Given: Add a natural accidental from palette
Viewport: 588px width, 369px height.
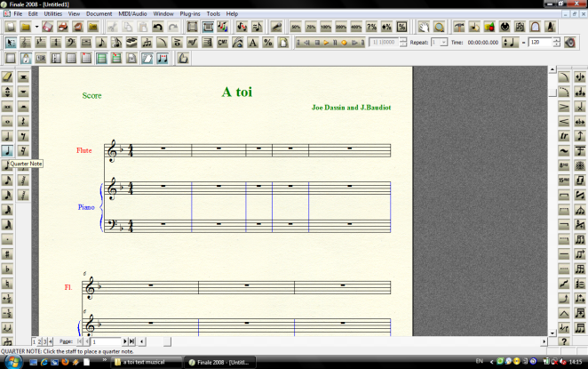Looking at the screenshot, I should (x=7, y=284).
